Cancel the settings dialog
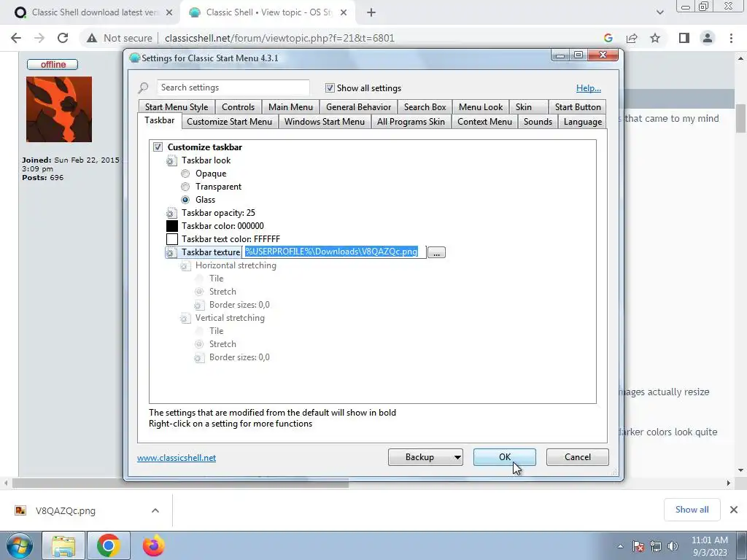The height and width of the screenshot is (560, 747). point(578,457)
